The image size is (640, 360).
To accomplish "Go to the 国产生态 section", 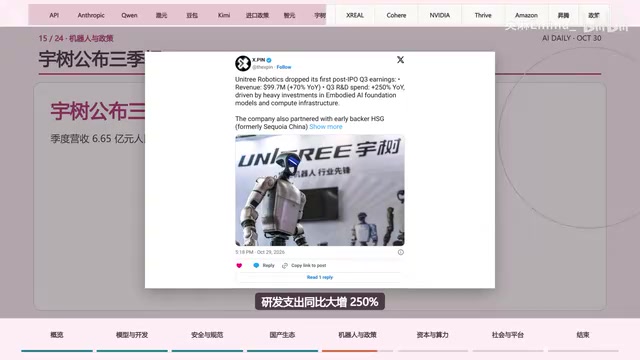I will (x=282, y=335).
